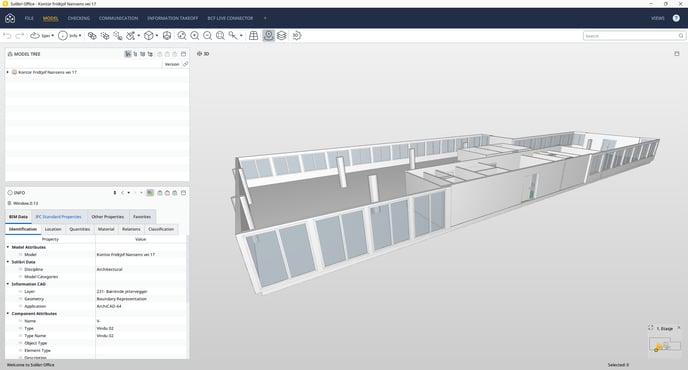
Task: Click the zoom-to-fit magnifier icon
Action: (182, 36)
